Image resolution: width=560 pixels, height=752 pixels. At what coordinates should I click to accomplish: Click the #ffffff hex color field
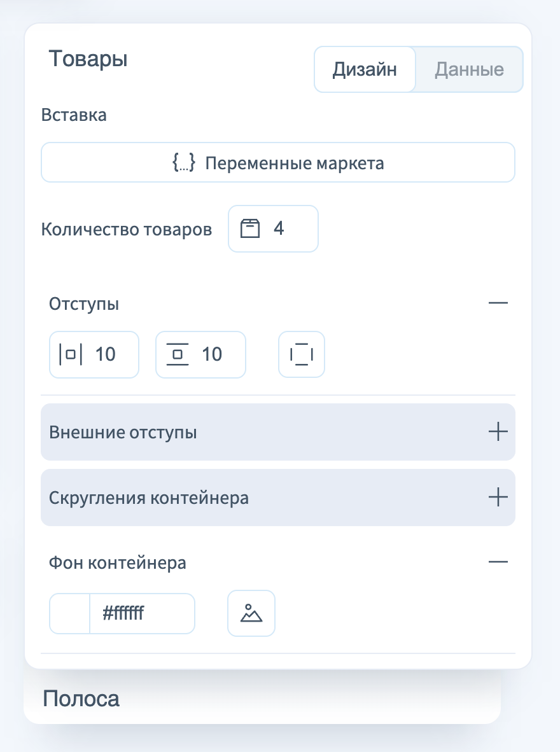click(141, 613)
